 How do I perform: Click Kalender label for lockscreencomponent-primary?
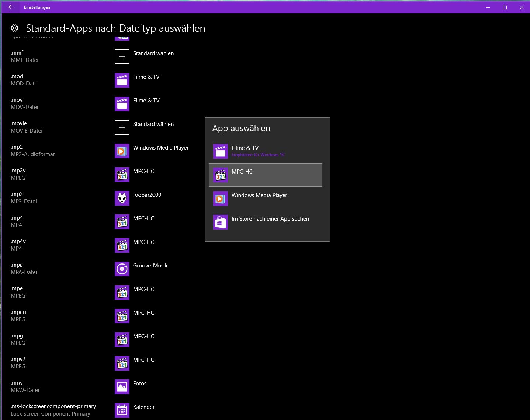[144, 407]
